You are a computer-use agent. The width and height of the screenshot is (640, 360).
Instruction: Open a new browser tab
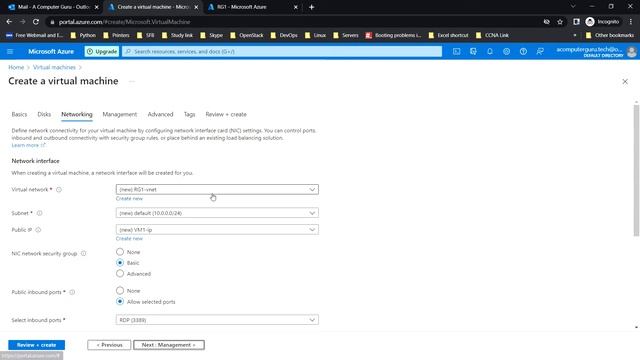[311, 7]
